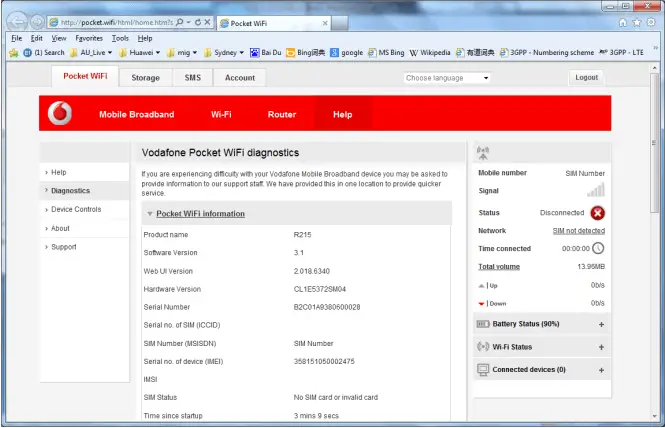Select Support in left sidebar
The width and height of the screenshot is (665, 428).
point(85,247)
